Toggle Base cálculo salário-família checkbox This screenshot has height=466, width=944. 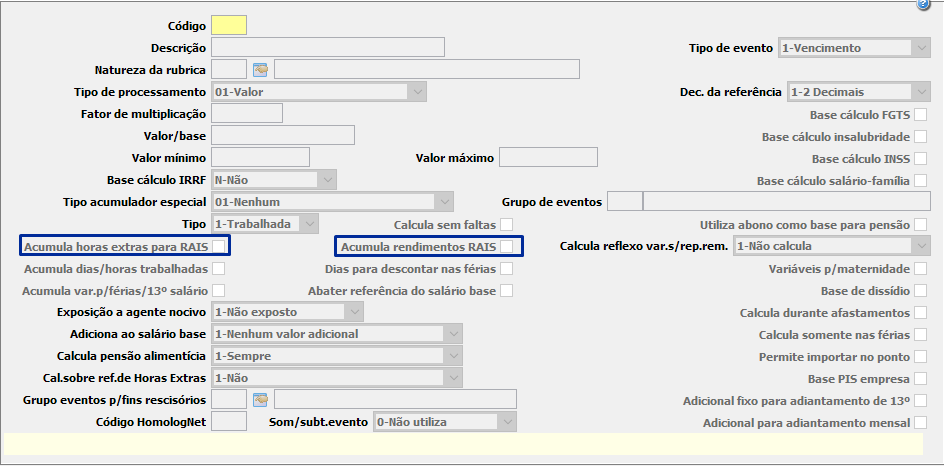coord(921,181)
